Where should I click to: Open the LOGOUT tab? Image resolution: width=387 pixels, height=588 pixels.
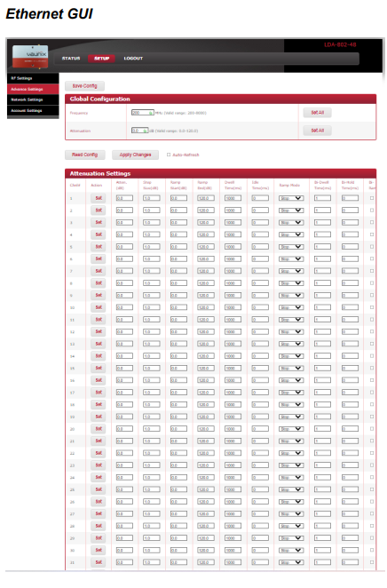[133, 58]
